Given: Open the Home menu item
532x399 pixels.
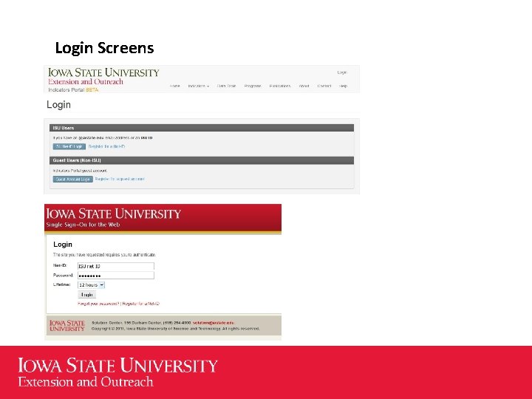Looking at the screenshot, I should point(174,86).
